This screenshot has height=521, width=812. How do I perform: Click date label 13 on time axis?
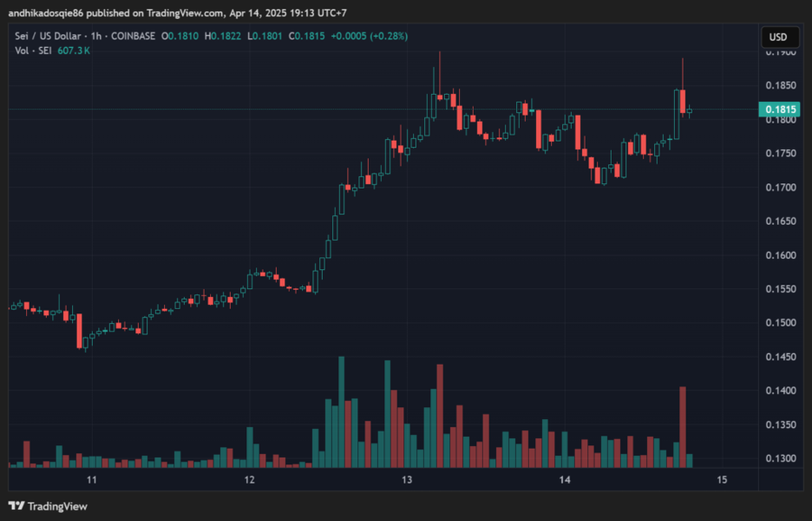click(407, 480)
